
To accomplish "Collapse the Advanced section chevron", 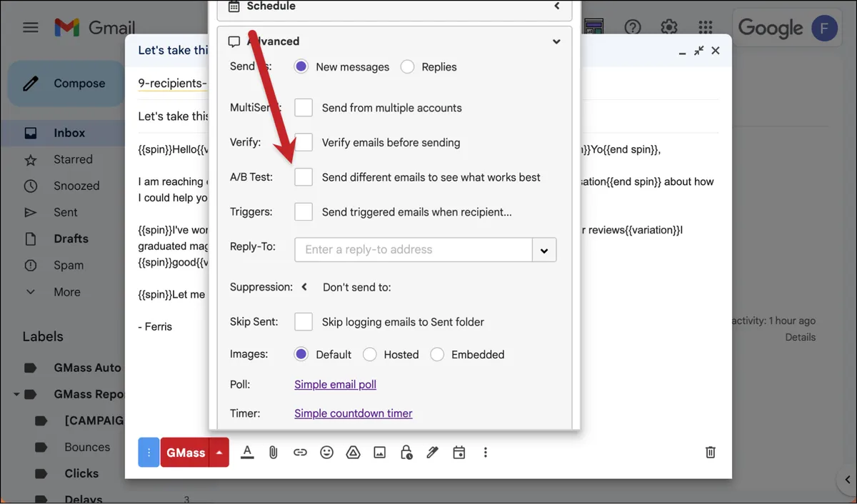I will click(557, 41).
